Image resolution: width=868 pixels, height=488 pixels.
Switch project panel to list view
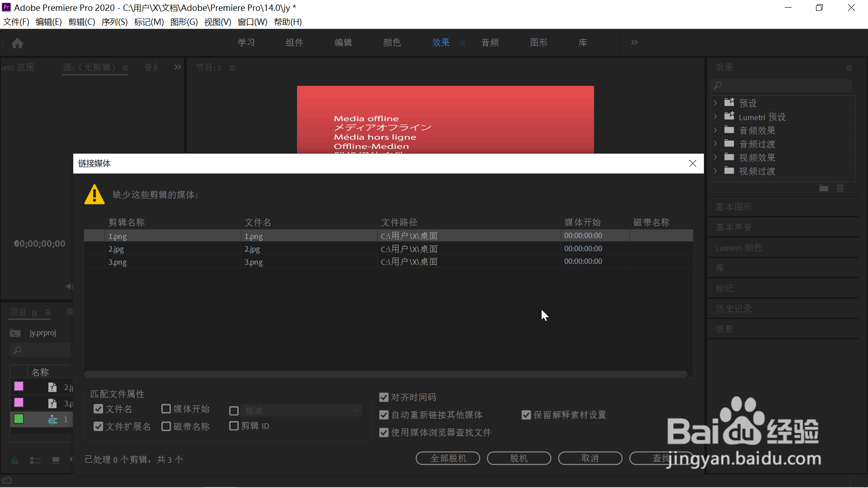click(35, 460)
